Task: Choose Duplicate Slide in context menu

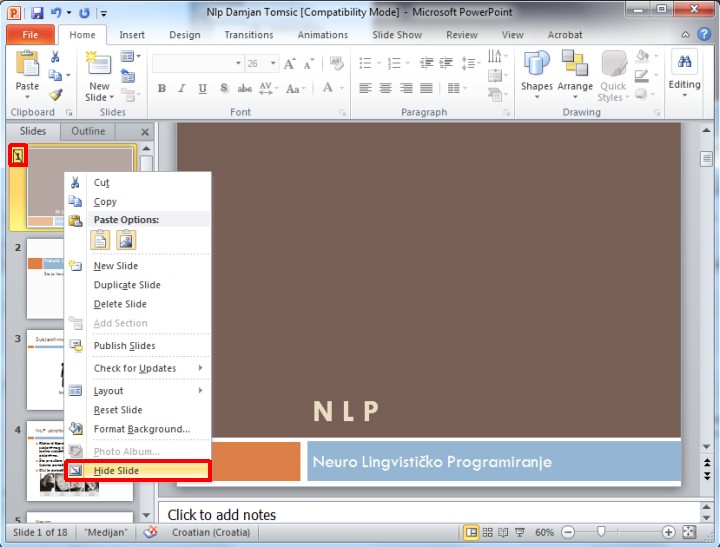Action: (127, 285)
